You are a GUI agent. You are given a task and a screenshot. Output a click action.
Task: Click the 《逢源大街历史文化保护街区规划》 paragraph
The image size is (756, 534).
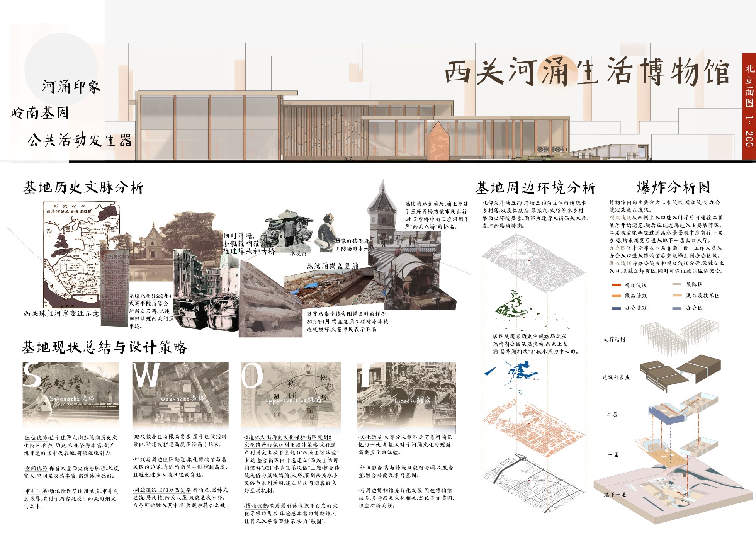tap(291, 464)
